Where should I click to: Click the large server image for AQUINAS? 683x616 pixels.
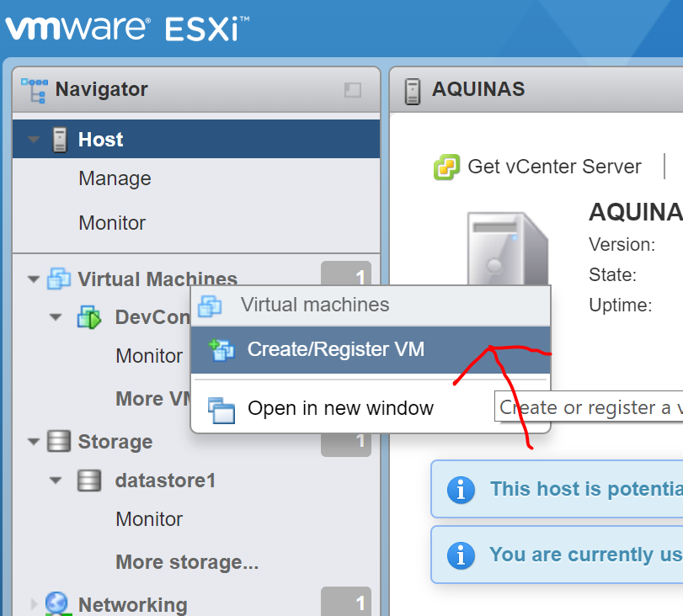coord(508,248)
